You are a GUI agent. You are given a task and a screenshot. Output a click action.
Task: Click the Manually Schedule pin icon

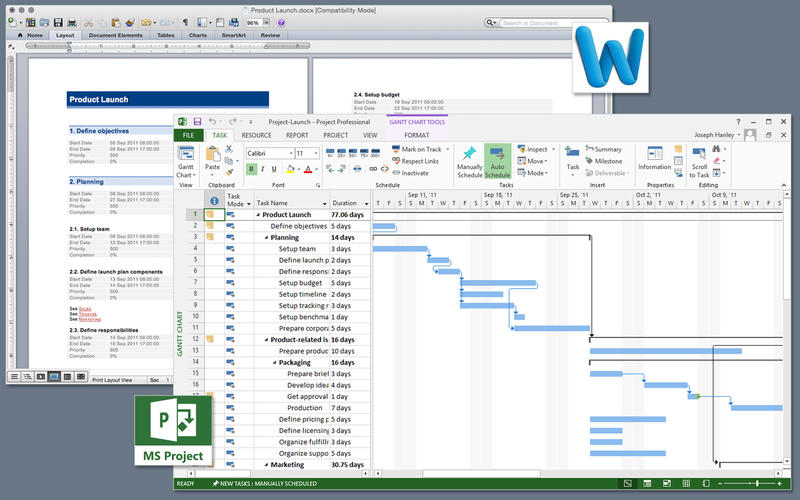[x=469, y=153]
